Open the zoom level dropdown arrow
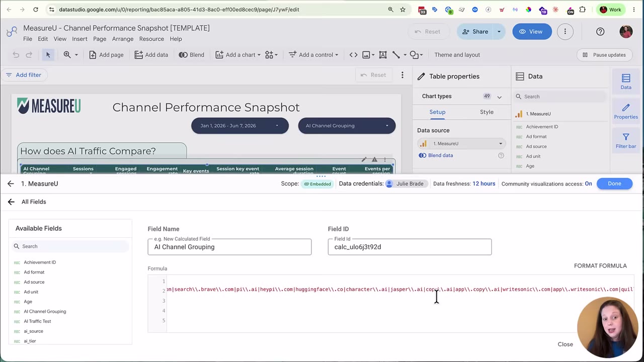The image size is (644, 362). (x=76, y=55)
